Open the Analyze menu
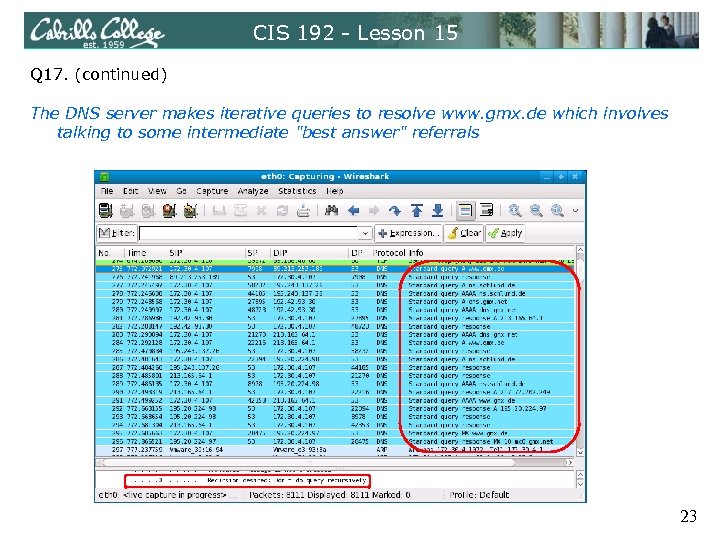 (253, 191)
